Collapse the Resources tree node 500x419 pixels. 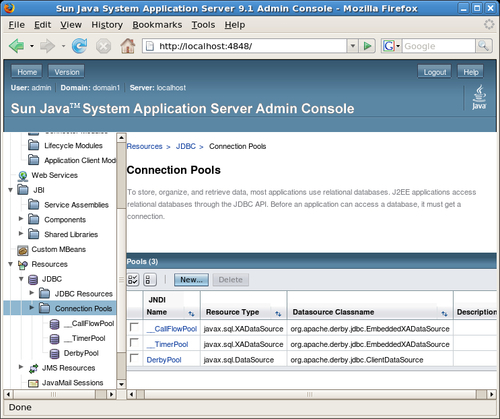click(10, 264)
